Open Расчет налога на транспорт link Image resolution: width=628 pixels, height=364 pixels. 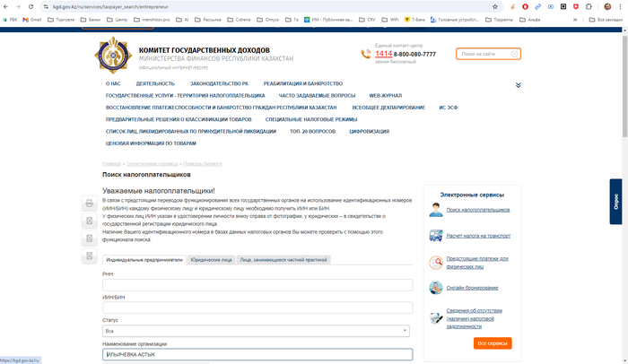[478, 236]
